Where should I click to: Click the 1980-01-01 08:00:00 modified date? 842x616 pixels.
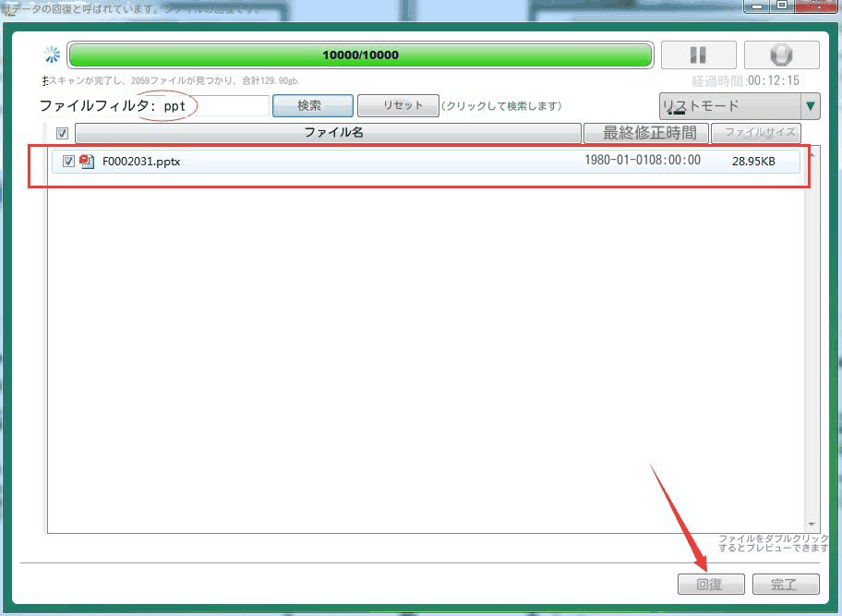point(643,160)
